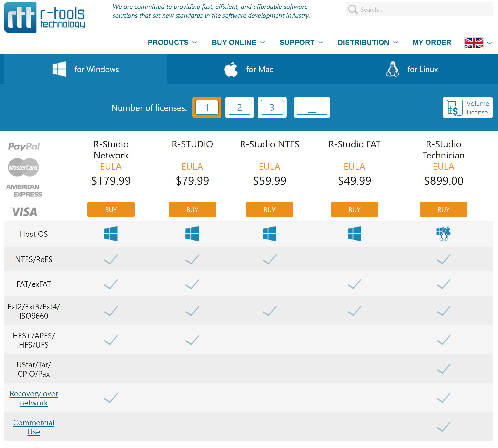Open the R-Studio NTFS EULA link

tap(269, 166)
